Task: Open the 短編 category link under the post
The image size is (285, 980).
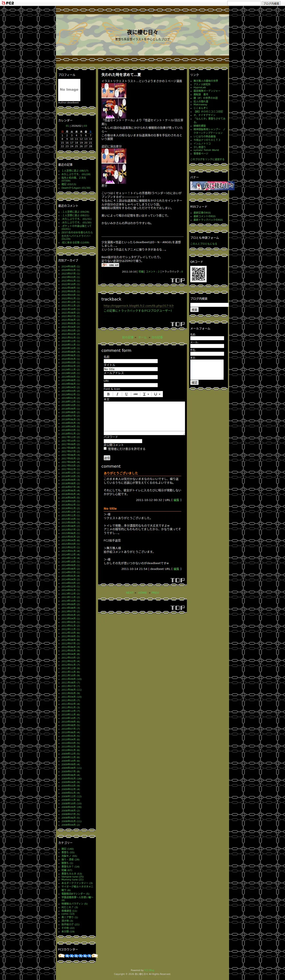Action: click(141, 272)
